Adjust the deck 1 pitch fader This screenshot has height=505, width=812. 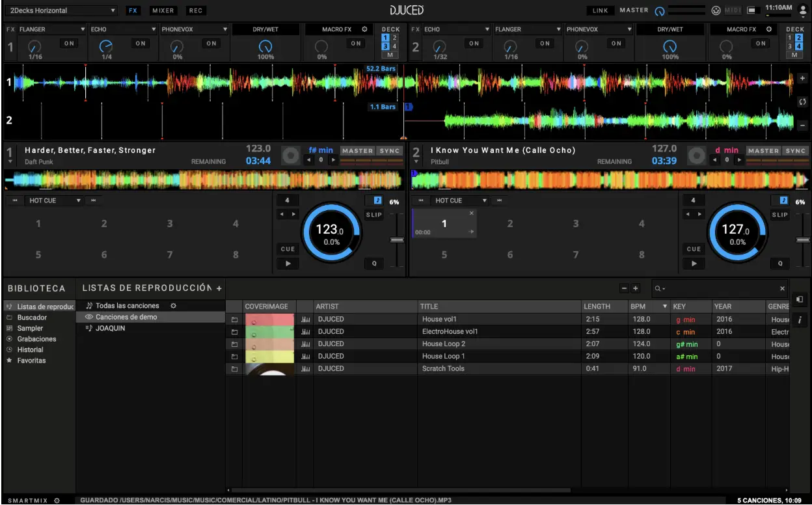(x=397, y=239)
